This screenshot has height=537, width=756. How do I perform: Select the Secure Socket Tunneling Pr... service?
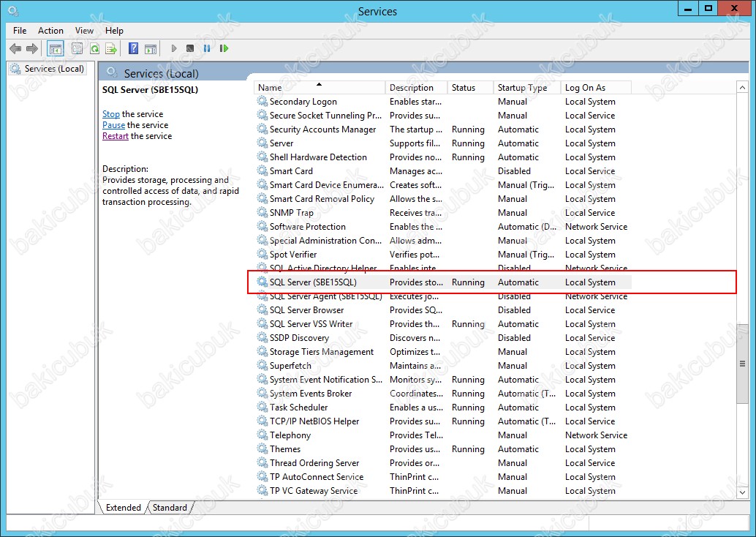tap(443, 116)
